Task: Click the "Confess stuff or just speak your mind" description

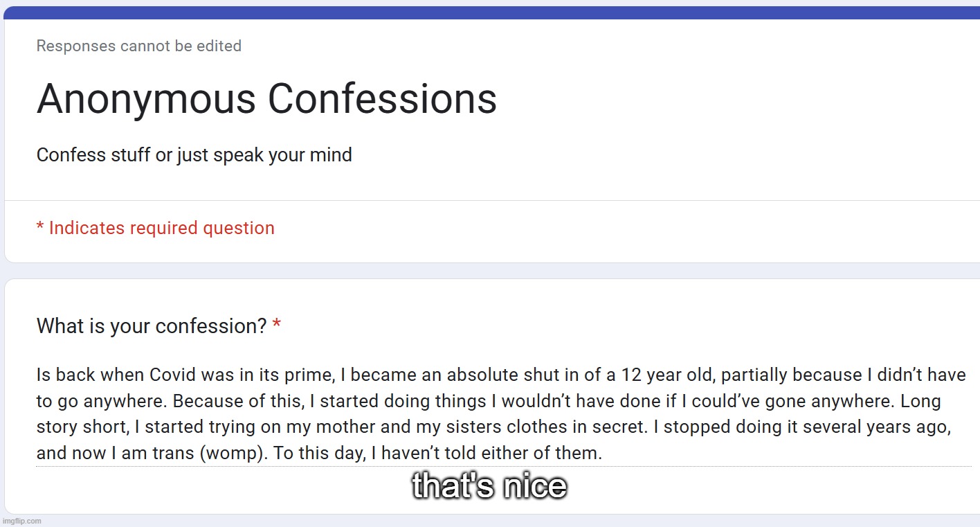Action: [x=194, y=155]
